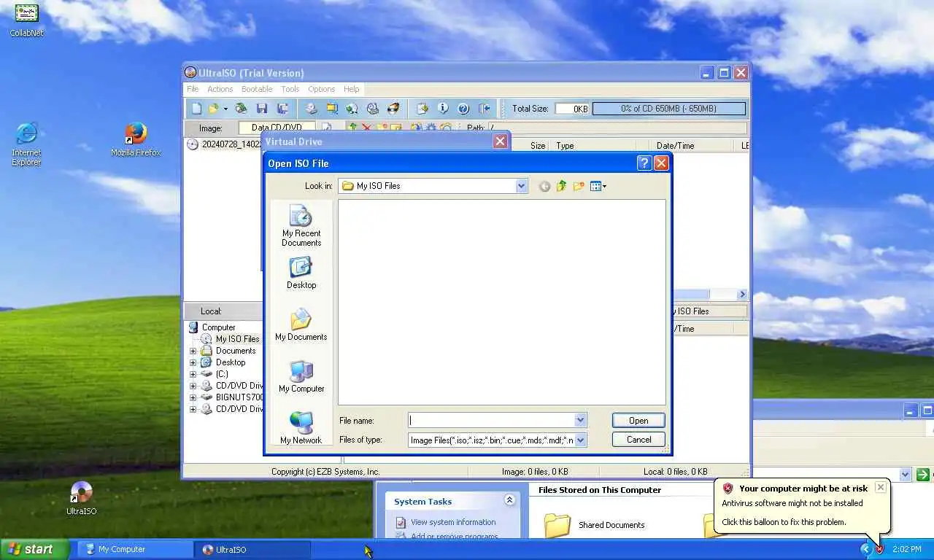The height and width of the screenshot is (560, 934).
Task: Click the Save As icon in UltraISO toolbar
Action: point(282,109)
